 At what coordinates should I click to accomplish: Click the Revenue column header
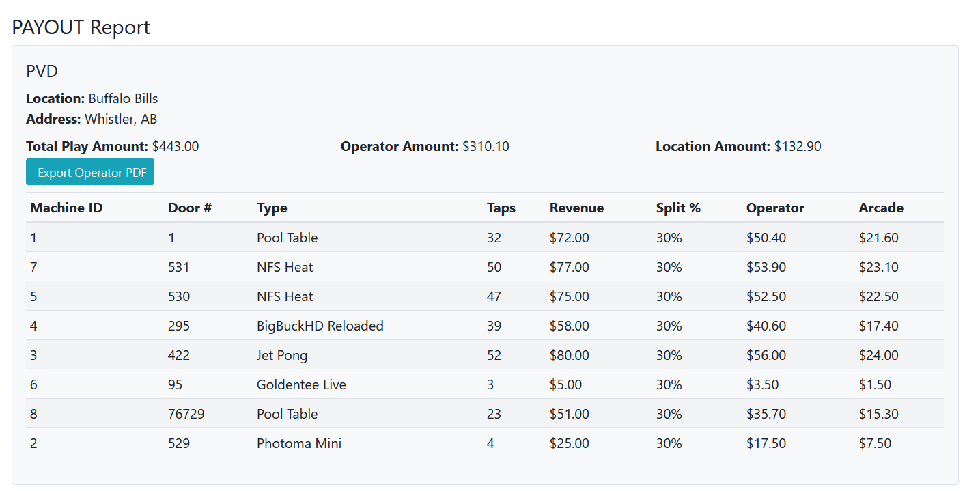[576, 208]
